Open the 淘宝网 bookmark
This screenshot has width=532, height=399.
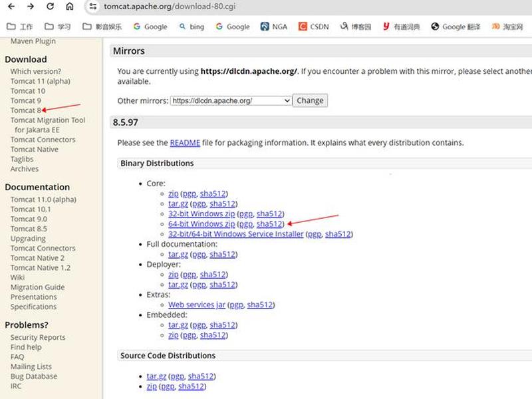[507, 27]
